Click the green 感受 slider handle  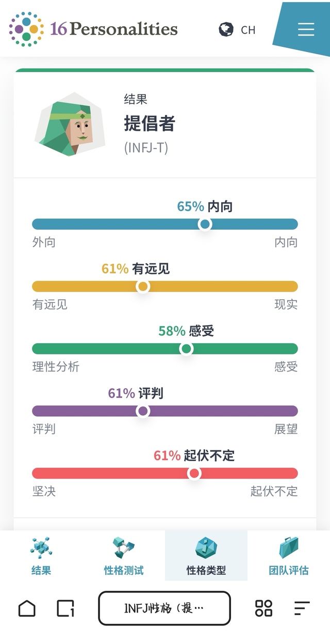click(186, 349)
